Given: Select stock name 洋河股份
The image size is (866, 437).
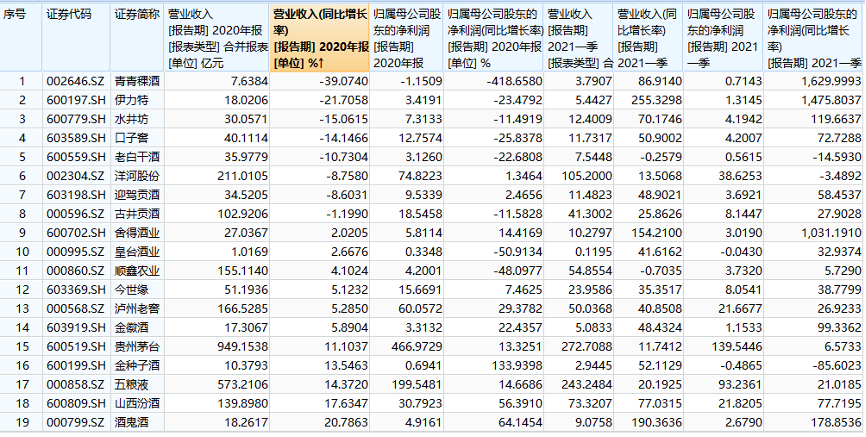Looking at the screenshot, I should 137,176.
